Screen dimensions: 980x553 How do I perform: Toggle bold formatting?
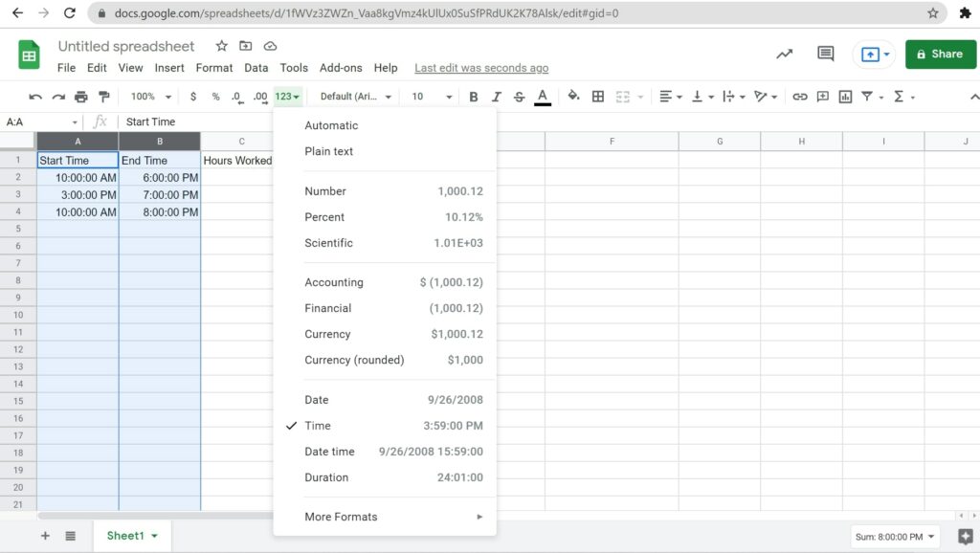point(473,97)
